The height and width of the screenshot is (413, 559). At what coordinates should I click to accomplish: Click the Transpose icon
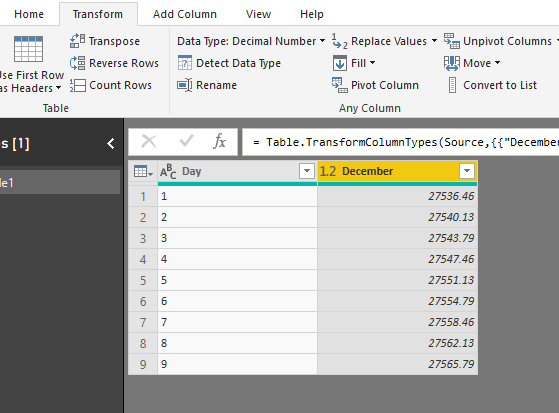click(x=77, y=41)
